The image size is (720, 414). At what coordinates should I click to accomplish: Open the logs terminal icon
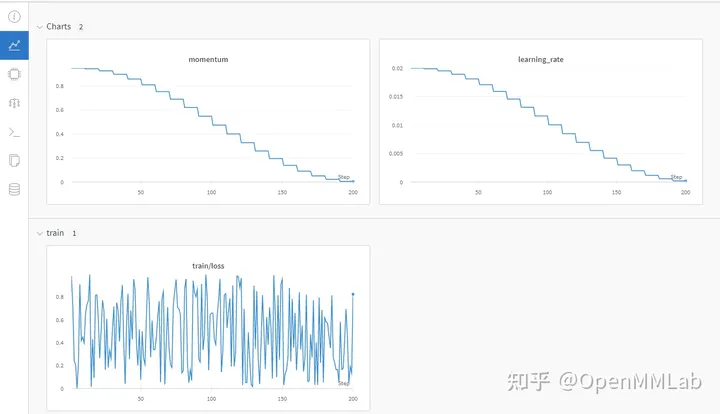14,132
